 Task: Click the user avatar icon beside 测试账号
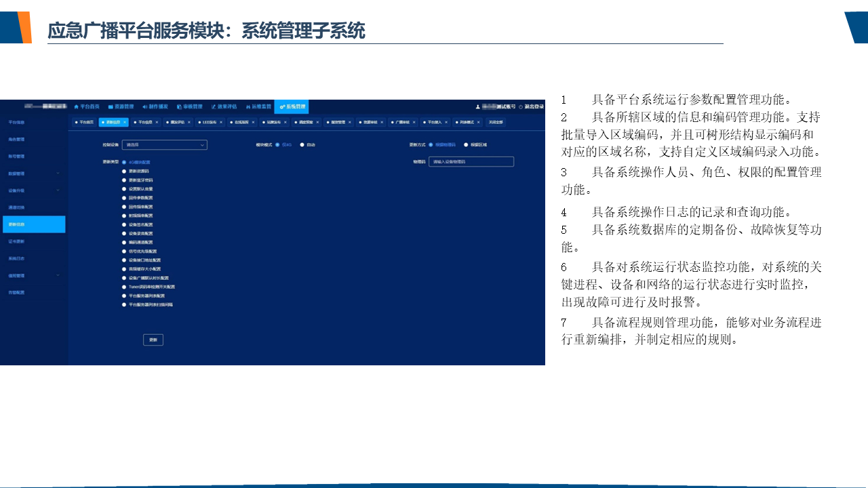[x=478, y=106]
